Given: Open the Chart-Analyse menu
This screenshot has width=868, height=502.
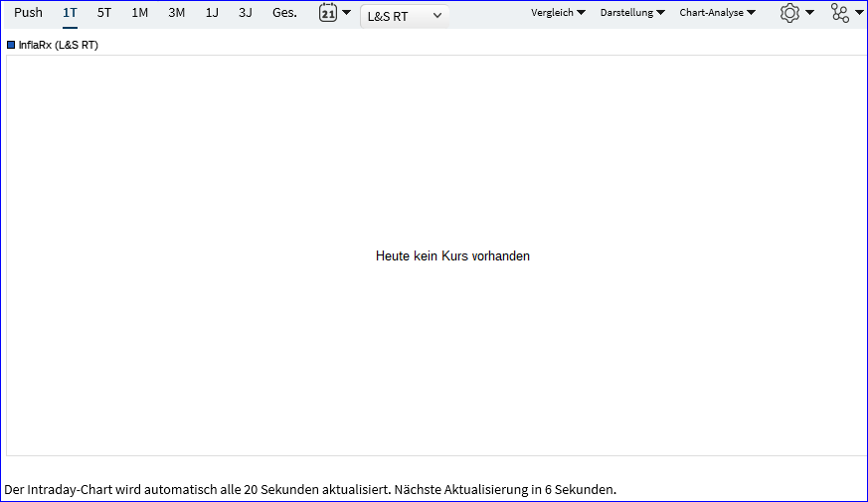Looking at the screenshot, I should (x=718, y=13).
